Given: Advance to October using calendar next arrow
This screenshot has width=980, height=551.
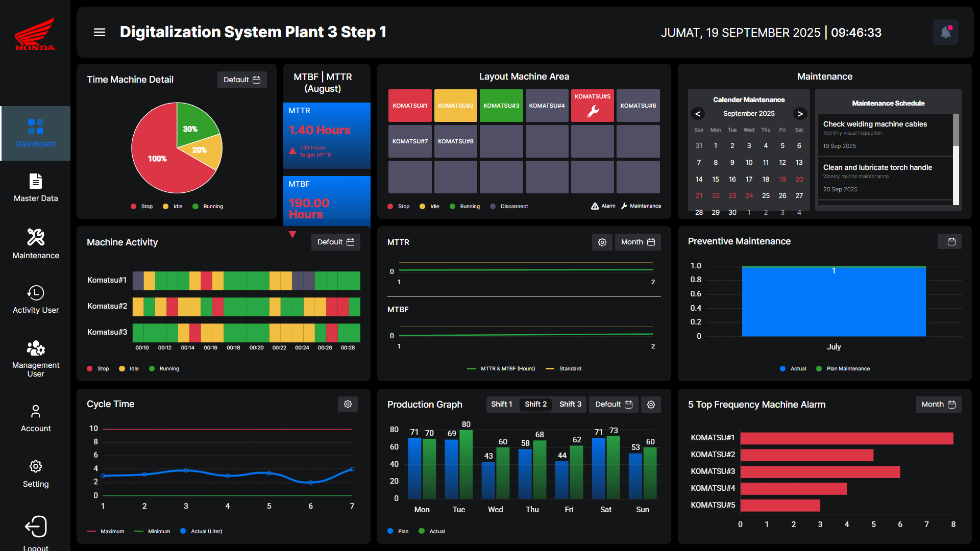Looking at the screenshot, I should (x=800, y=114).
